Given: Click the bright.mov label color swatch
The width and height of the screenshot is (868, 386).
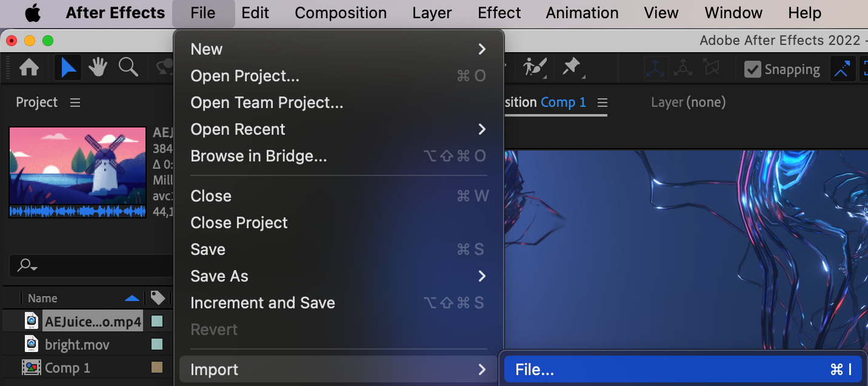Looking at the screenshot, I should tap(157, 345).
